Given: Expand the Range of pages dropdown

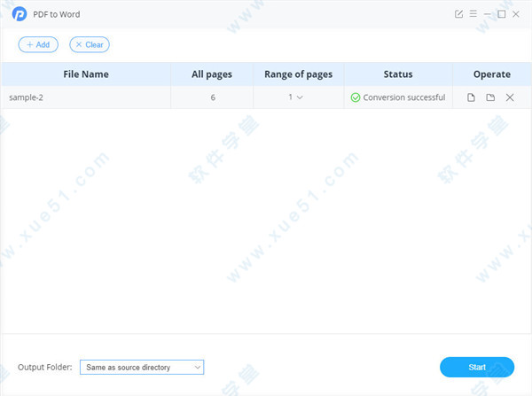Looking at the screenshot, I should [x=296, y=97].
